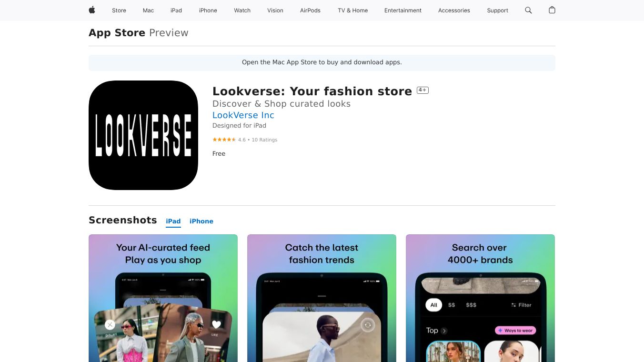This screenshot has height=362, width=644.
Task: Open the 'Search over 4000+ brands' screenshot
Action: click(480, 298)
